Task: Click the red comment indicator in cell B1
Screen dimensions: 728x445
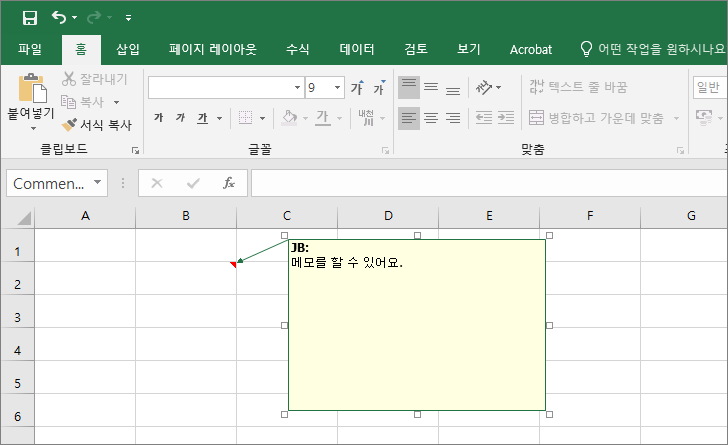Action: [x=233, y=264]
